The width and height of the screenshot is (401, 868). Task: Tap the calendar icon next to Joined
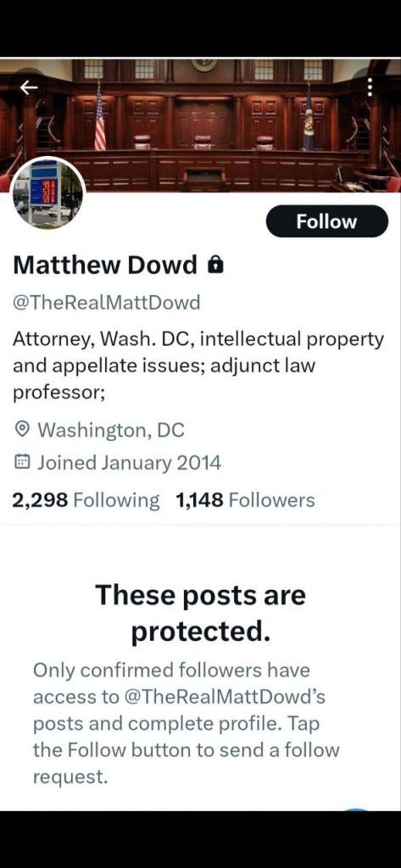coord(23,462)
